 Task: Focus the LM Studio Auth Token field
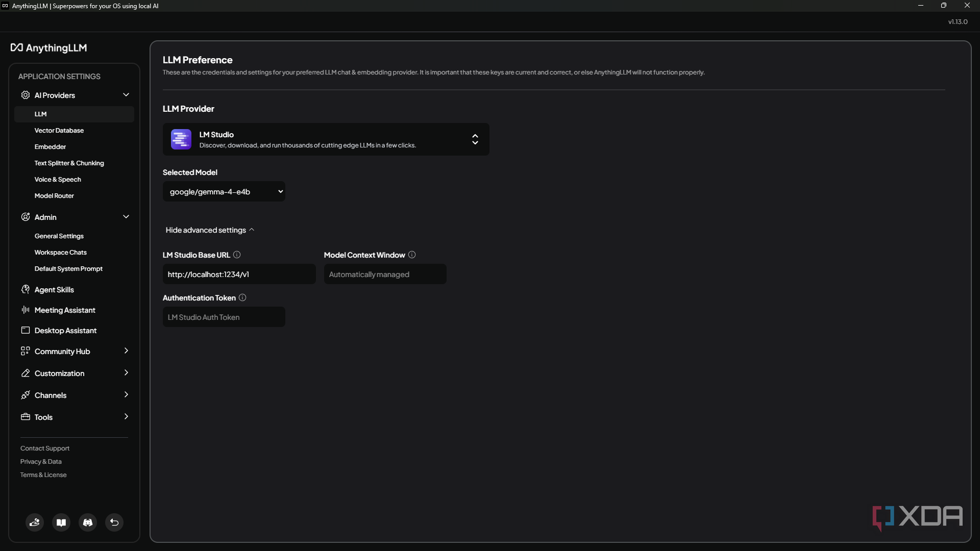click(224, 317)
